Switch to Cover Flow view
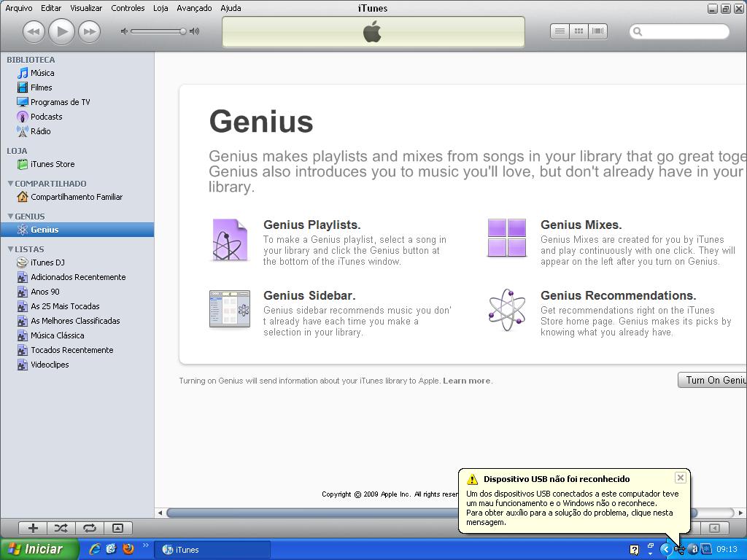Viewport: 747px width, 560px height. coord(597,31)
